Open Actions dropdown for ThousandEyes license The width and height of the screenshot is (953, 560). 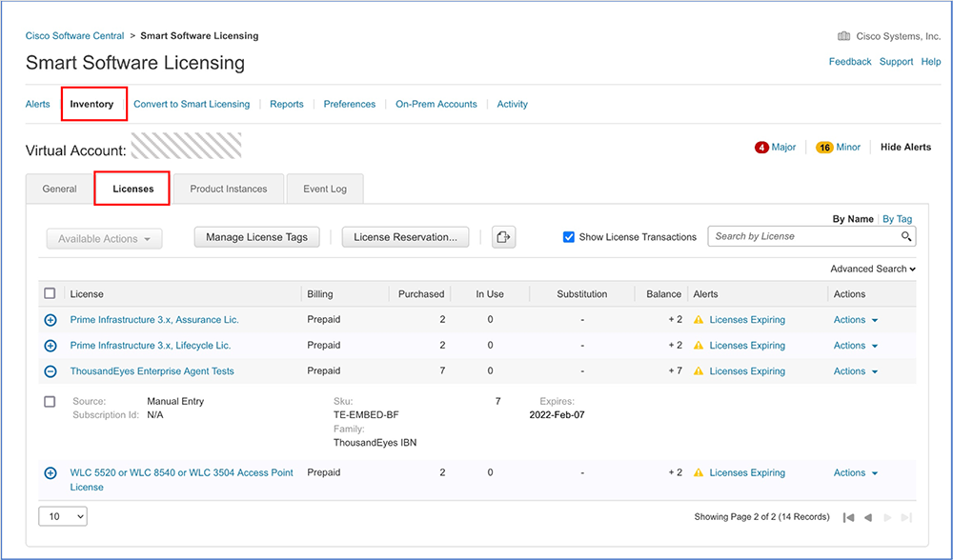[855, 371]
